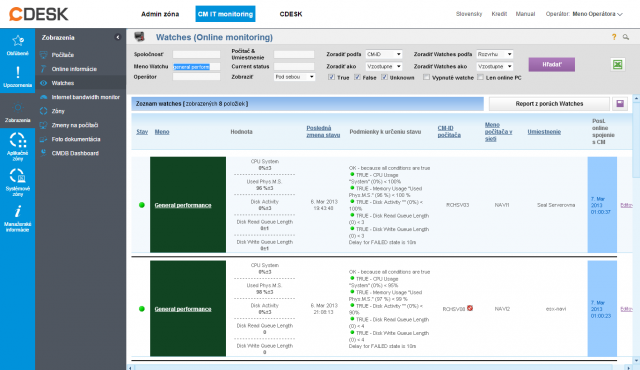Click green status dot of RCHSV03 row
Viewport: 640px width, 370px height.
(142, 205)
